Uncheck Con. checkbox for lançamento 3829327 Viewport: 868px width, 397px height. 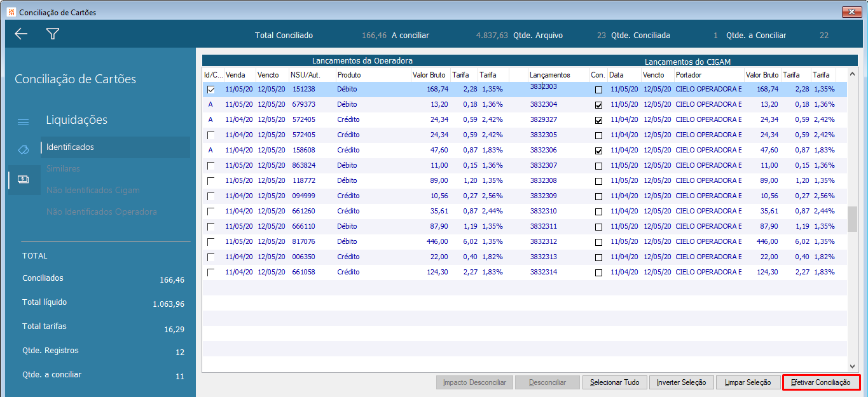click(x=598, y=120)
